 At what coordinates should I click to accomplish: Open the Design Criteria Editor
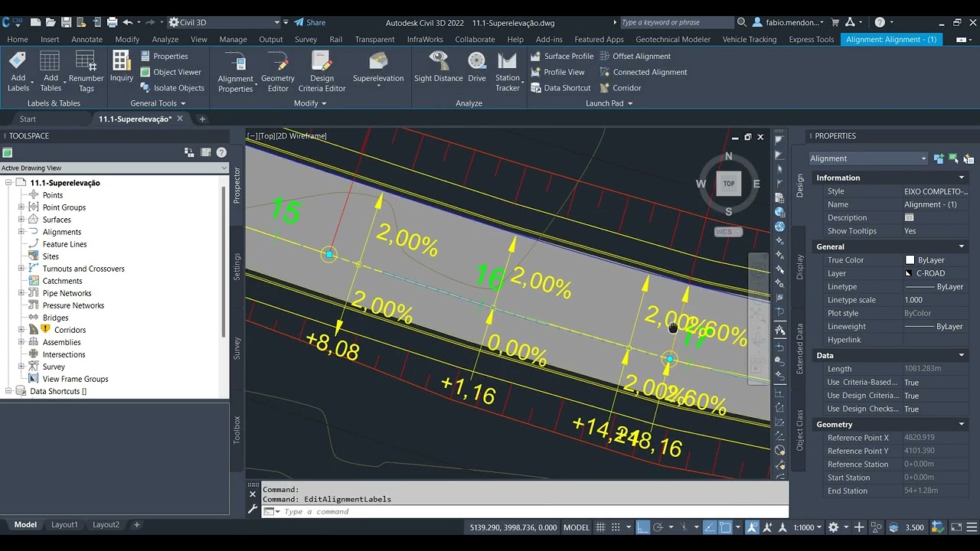[322, 71]
